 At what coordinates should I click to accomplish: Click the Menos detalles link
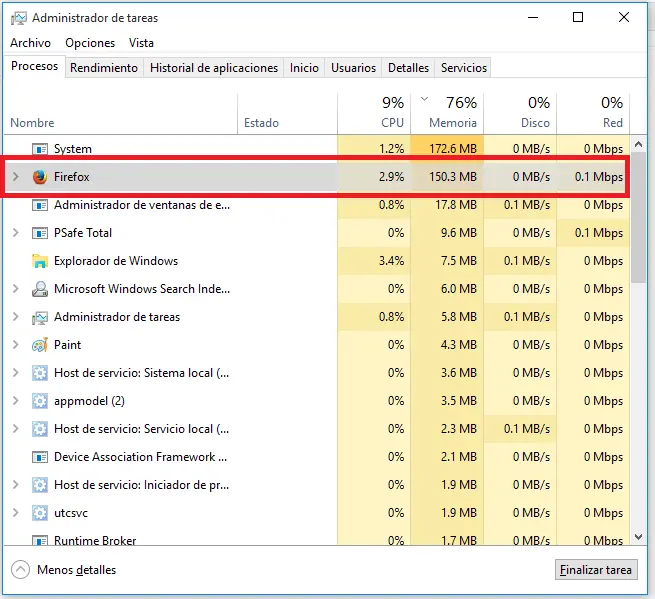click(x=76, y=570)
